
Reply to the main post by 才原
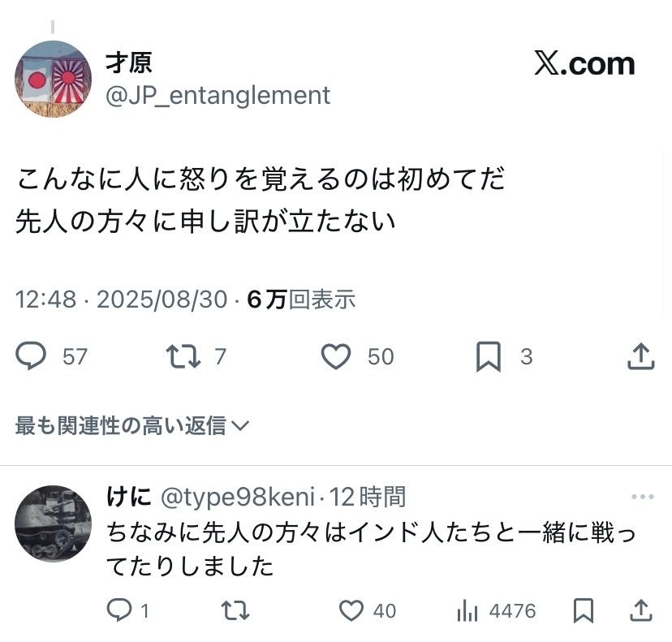click(x=32, y=356)
